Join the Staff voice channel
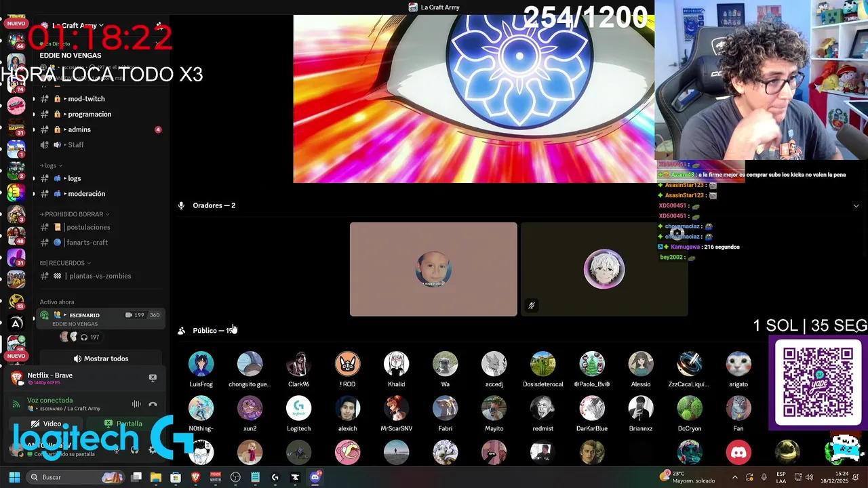The width and height of the screenshot is (868, 488). click(x=100, y=145)
